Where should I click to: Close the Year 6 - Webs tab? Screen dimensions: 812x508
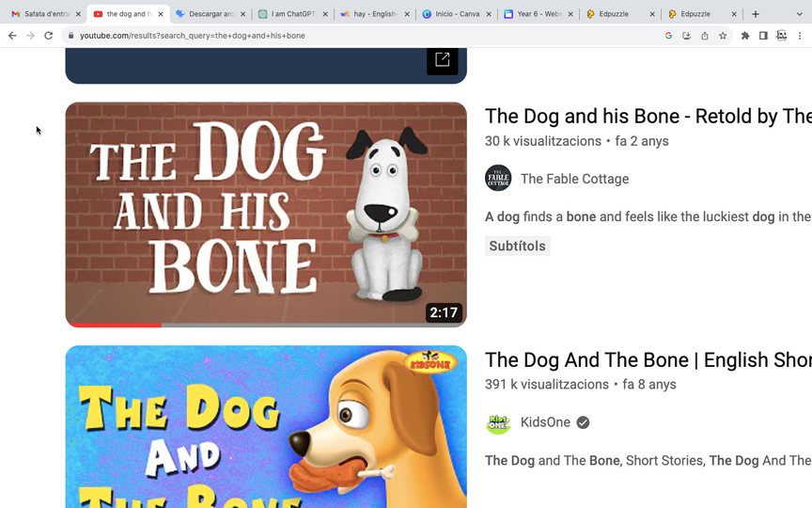point(570,14)
